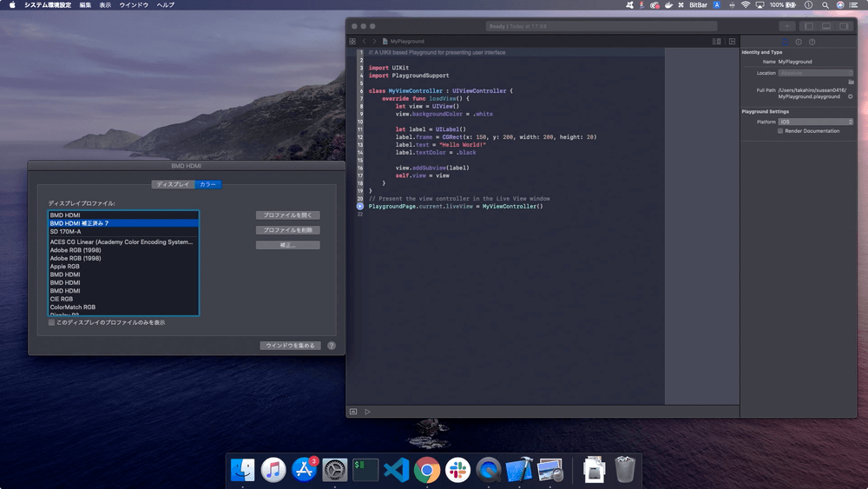Switch to the ディスプレイ tab
The height and width of the screenshot is (489, 868).
pos(172,184)
